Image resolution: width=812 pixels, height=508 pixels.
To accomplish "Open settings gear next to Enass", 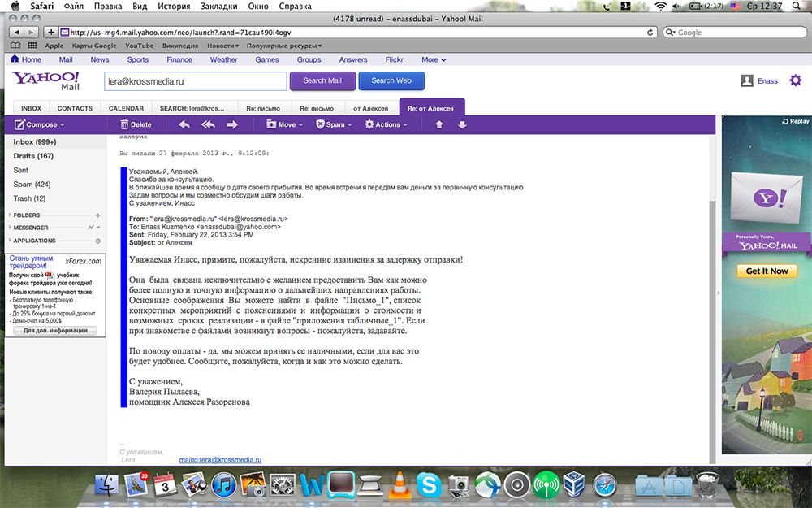I will pyautogui.click(x=796, y=80).
